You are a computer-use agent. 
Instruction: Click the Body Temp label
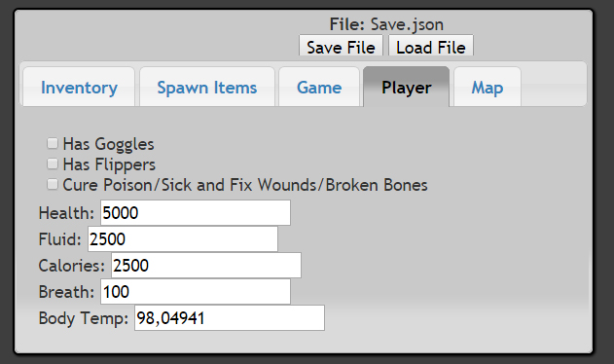(x=84, y=318)
